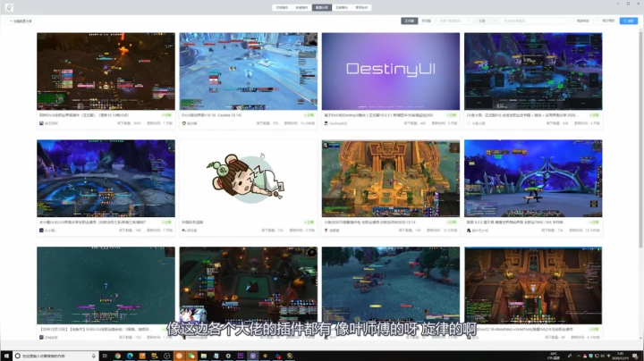
Task: Click the active purple round app icon in taskbar
Action: tap(253, 356)
